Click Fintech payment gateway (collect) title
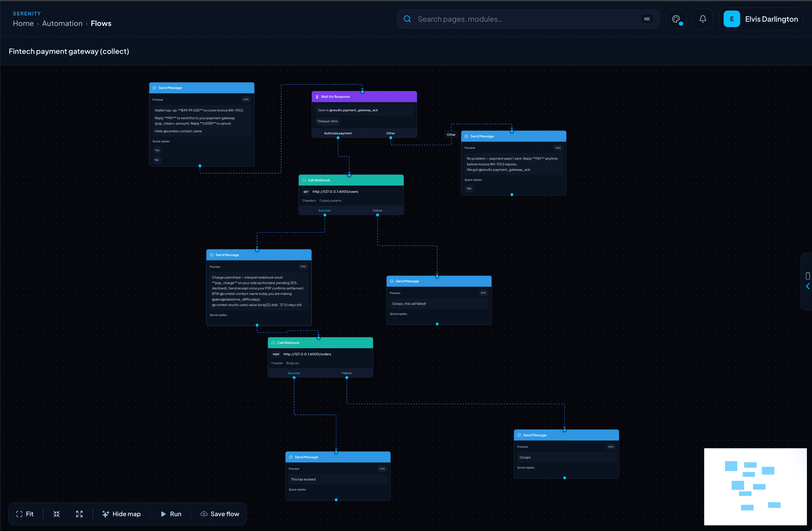Viewport: 812px width, 531px height. coord(69,51)
